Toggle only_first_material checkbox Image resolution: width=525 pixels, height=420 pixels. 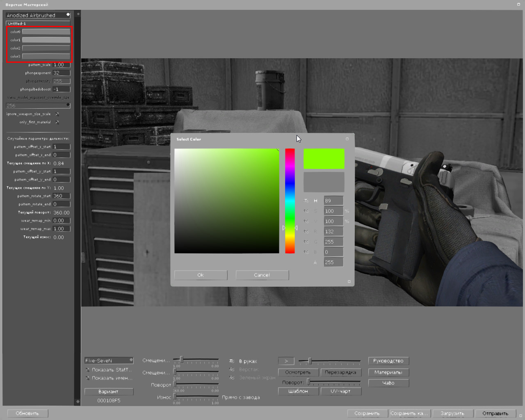57,122
